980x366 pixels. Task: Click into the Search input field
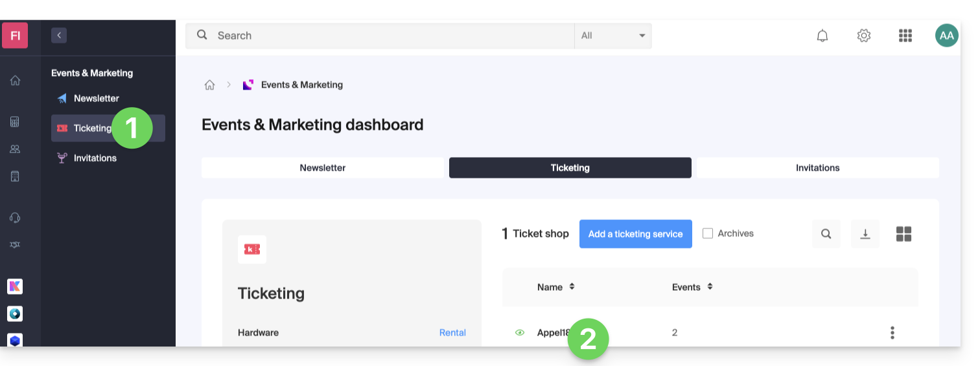pos(389,36)
